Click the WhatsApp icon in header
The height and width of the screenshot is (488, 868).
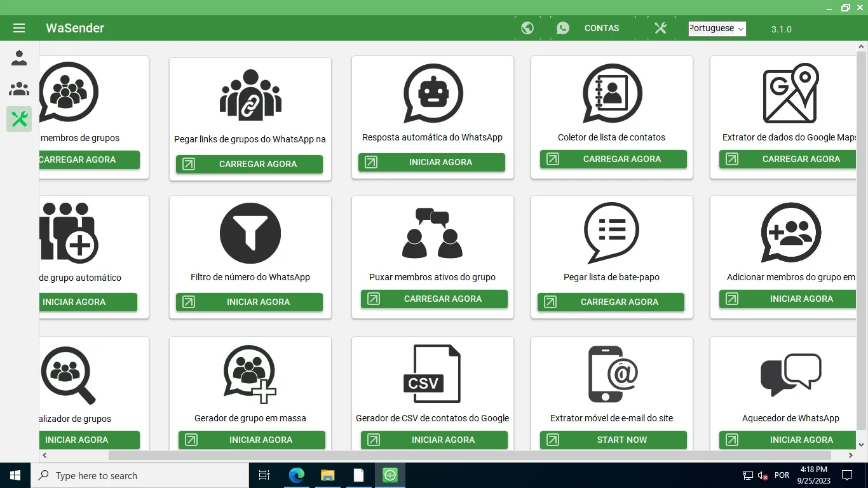[563, 28]
